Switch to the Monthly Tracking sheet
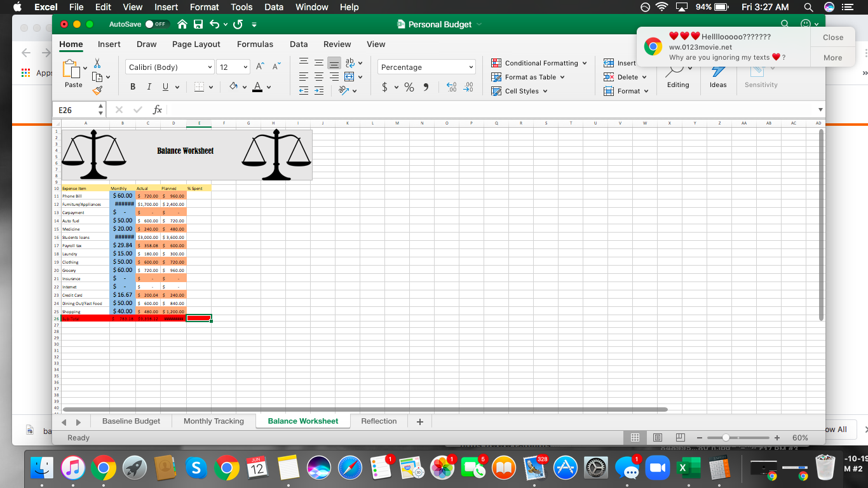The image size is (868, 488). 214,421
